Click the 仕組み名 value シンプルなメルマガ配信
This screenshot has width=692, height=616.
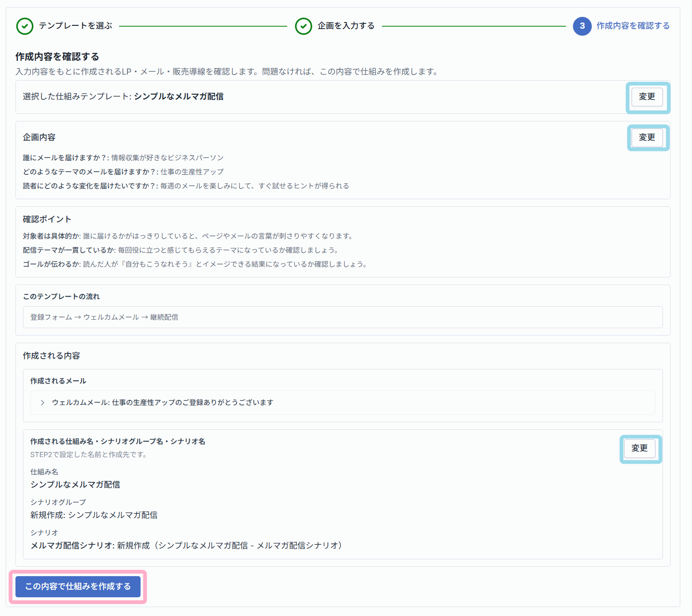pyautogui.click(x=75, y=485)
